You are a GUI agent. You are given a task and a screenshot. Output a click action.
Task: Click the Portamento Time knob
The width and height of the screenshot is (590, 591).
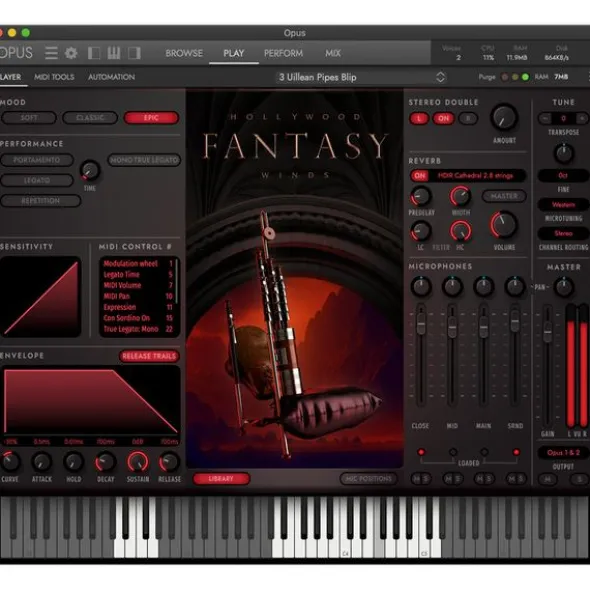point(90,170)
